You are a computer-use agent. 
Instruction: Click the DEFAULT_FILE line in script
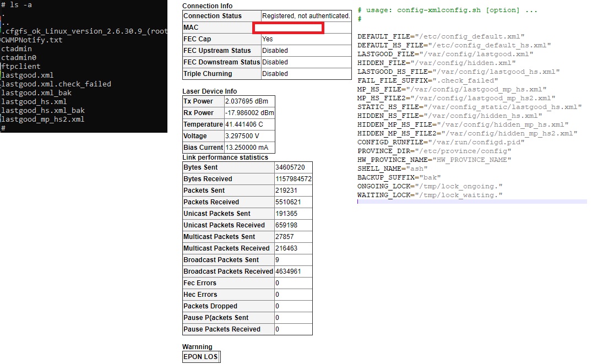pyautogui.click(x=441, y=36)
